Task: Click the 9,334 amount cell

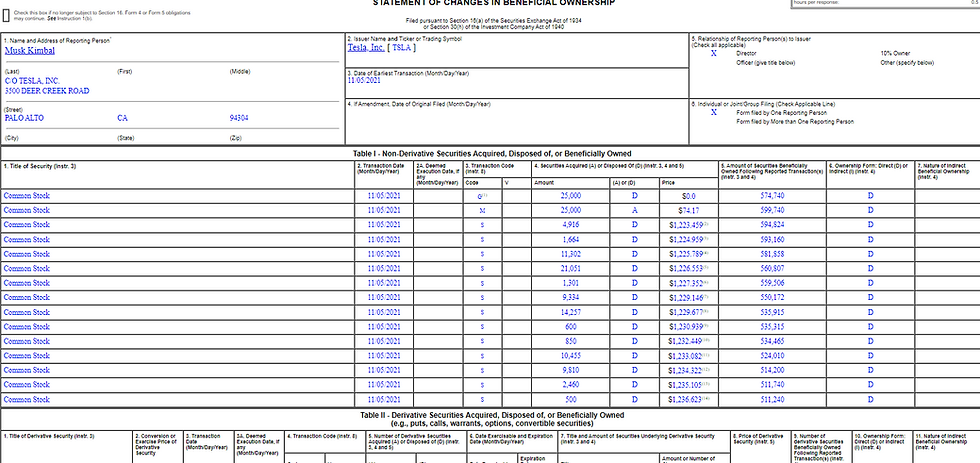Action: tap(571, 297)
